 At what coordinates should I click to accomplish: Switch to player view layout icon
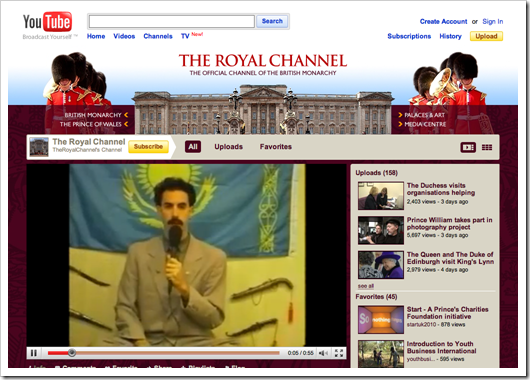pyautogui.click(x=468, y=147)
